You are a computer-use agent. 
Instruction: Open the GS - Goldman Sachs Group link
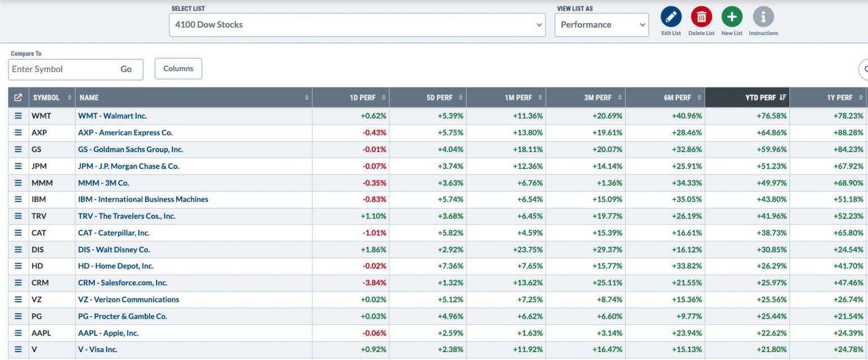tap(131, 150)
